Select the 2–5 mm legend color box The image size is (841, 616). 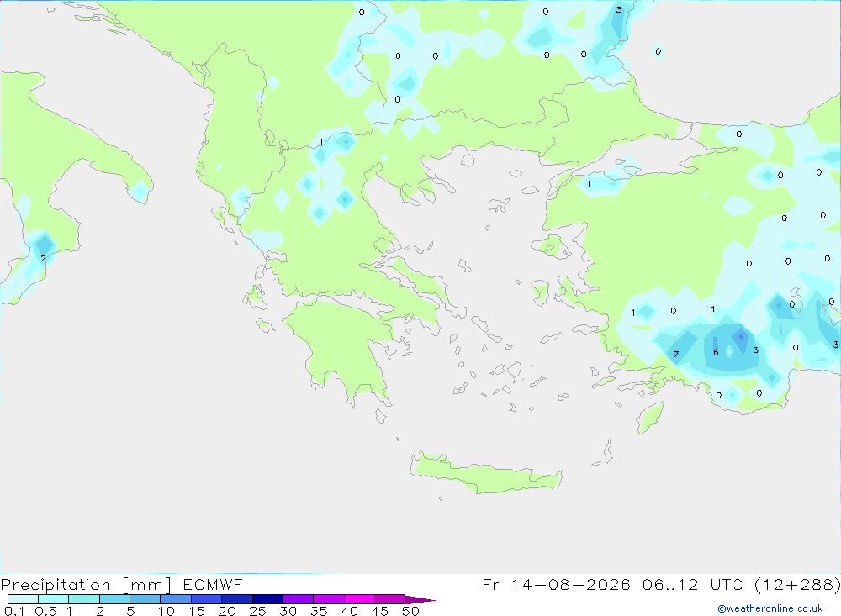[x=114, y=599]
